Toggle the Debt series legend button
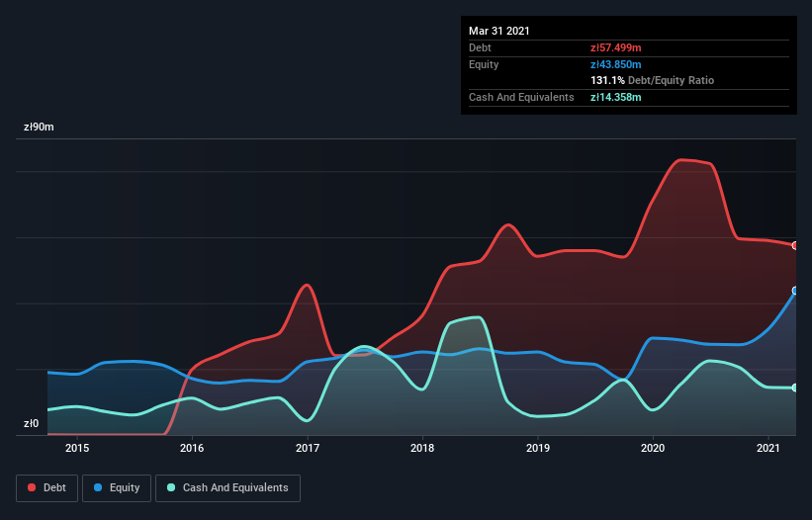The image size is (812, 520). tap(46, 488)
